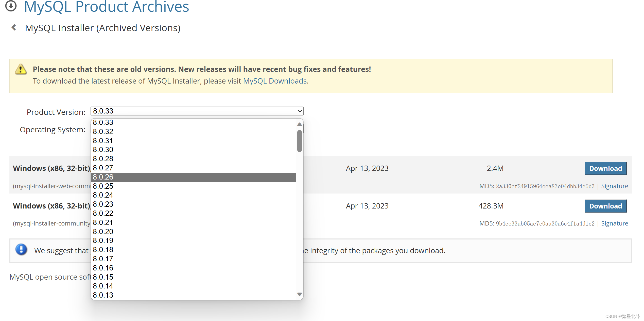This screenshot has height=321, width=644.
Task: Click the download circle icon beside title
Action: [11, 6]
